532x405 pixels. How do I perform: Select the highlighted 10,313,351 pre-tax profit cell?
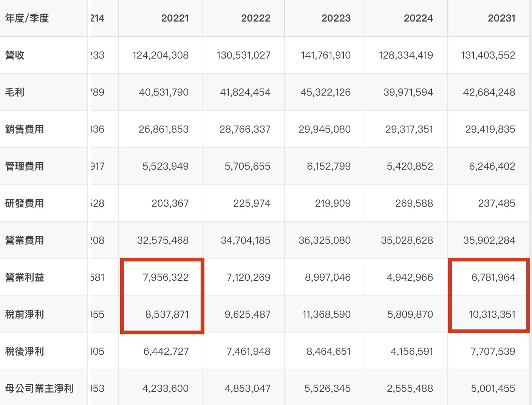click(x=492, y=314)
